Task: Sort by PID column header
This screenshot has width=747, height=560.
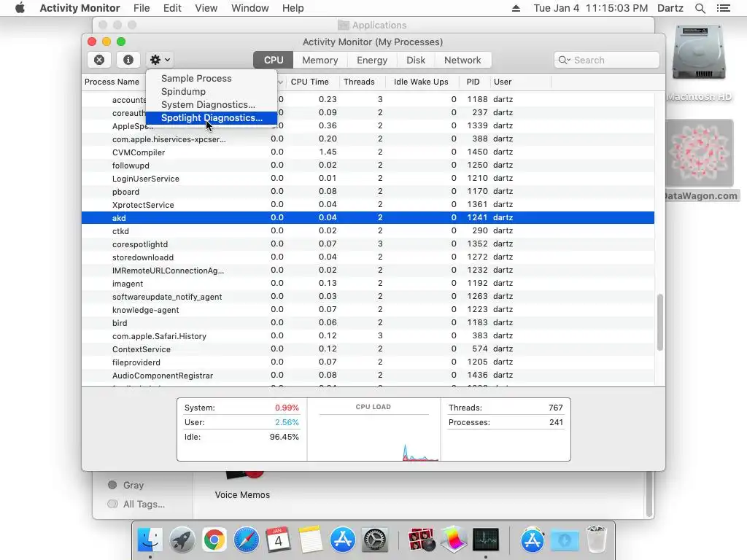Action: (473, 82)
